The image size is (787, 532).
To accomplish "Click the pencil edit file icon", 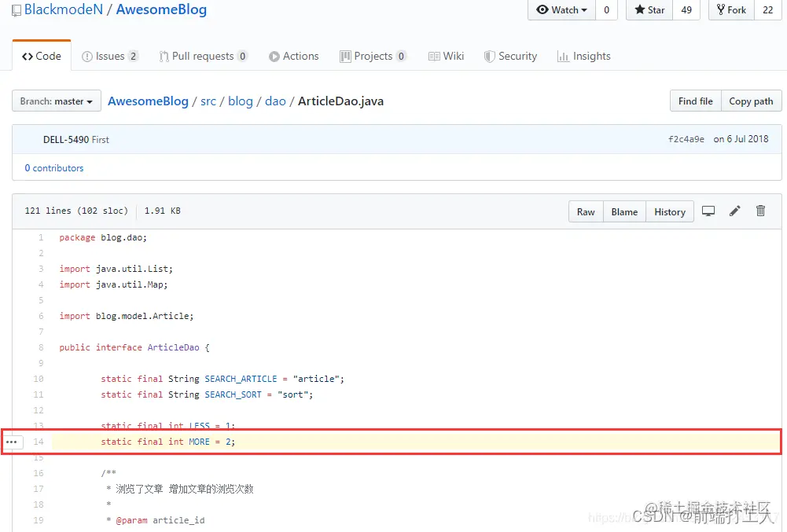I will click(735, 211).
